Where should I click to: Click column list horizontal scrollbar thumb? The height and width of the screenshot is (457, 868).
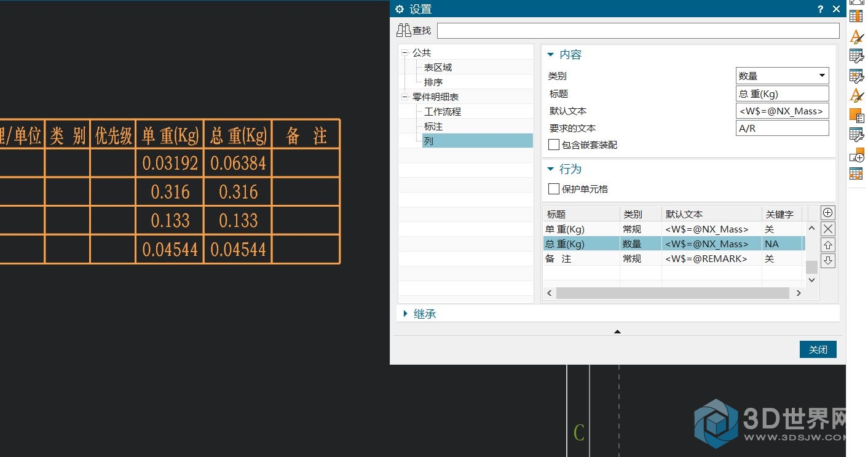(x=673, y=293)
